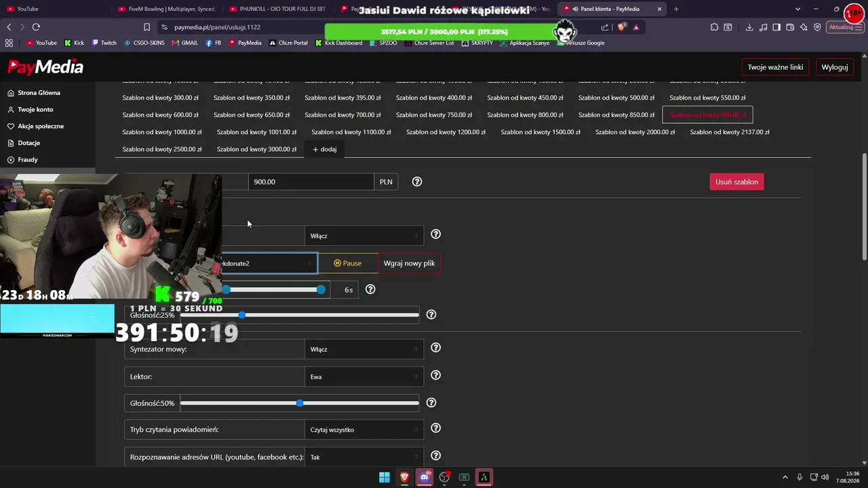868x488 pixels.
Task: Open help icon next to 900.00 amount
Action: pyautogui.click(x=417, y=182)
